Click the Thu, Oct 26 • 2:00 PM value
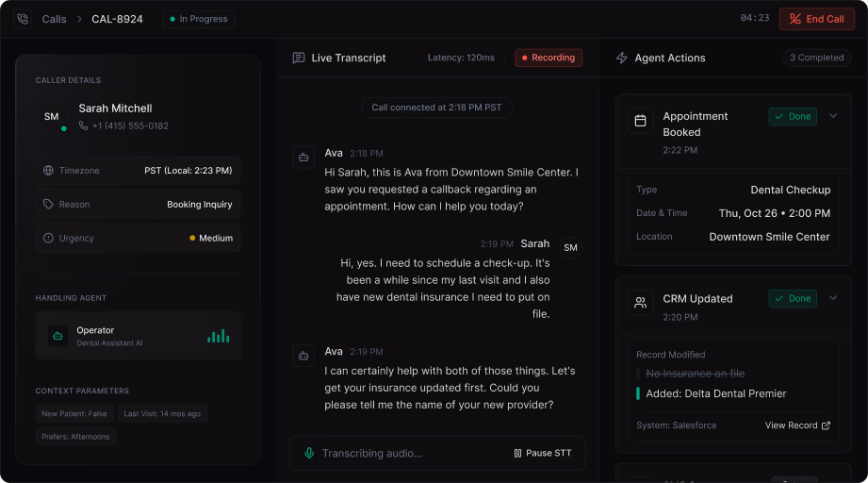Viewport: 868px width, 483px height. coord(775,213)
